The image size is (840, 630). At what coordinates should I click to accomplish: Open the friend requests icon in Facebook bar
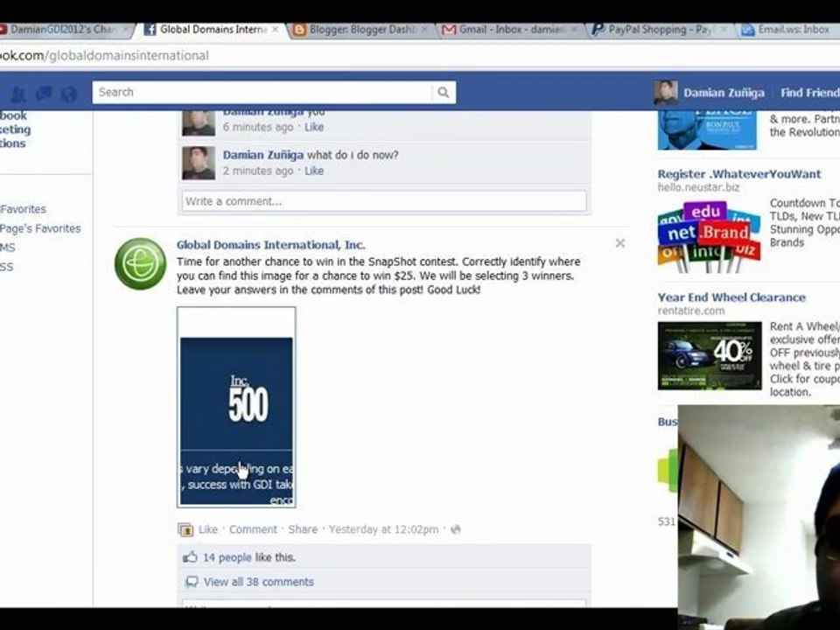pyautogui.click(x=18, y=94)
